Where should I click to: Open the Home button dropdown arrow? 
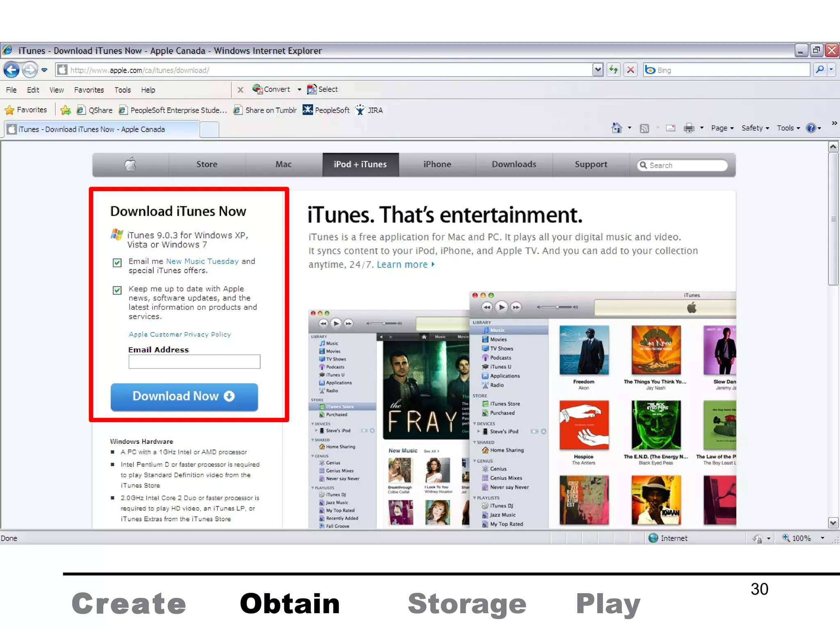click(629, 128)
